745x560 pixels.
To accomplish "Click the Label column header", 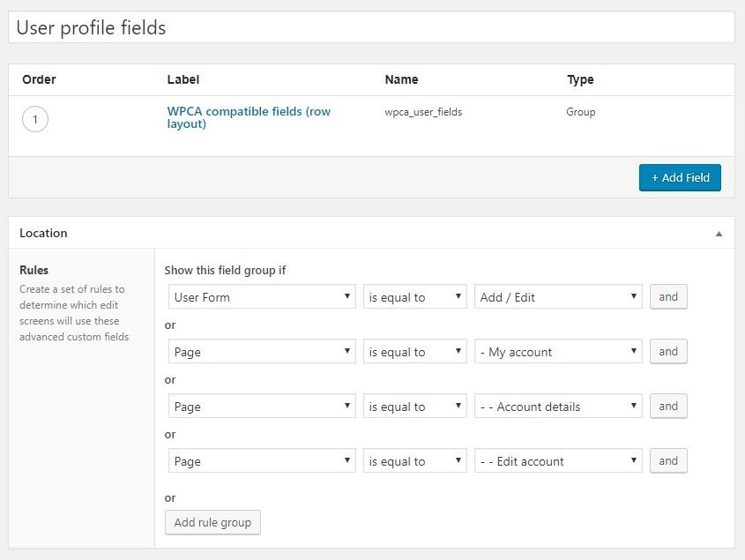I will 183,79.
